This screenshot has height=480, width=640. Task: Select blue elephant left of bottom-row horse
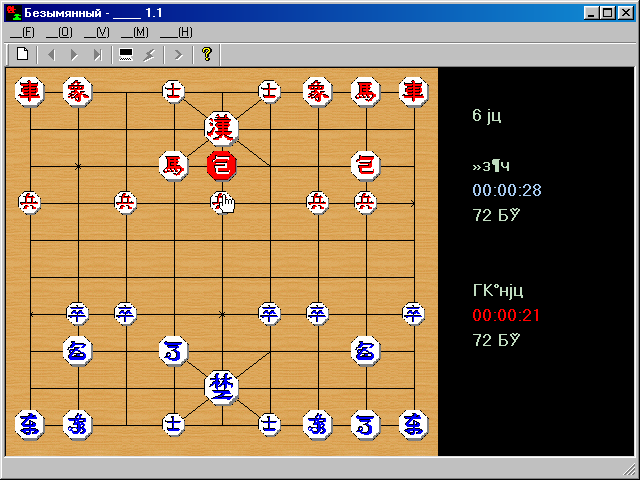[318, 425]
